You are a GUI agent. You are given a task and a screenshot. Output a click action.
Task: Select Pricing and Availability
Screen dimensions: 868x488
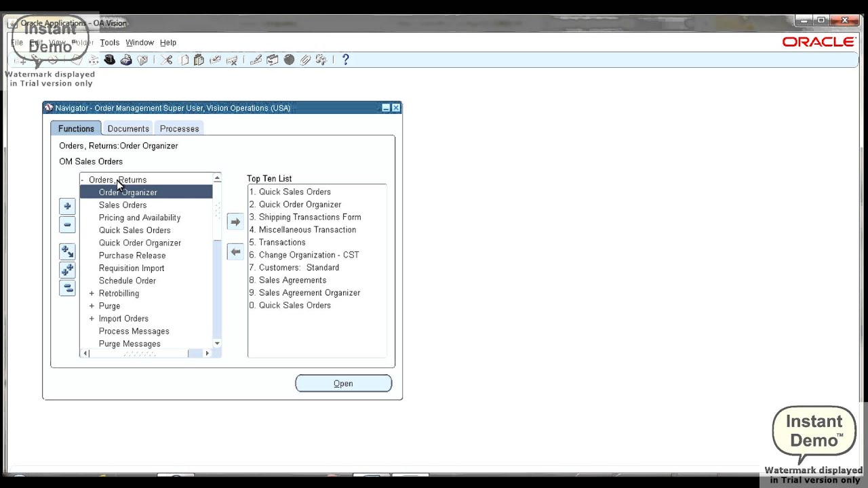pyautogui.click(x=140, y=218)
